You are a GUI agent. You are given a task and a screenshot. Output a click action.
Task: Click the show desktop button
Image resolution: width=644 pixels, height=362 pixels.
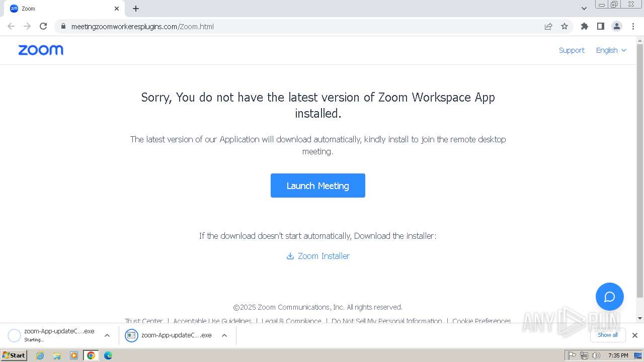[x=638, y=355]
